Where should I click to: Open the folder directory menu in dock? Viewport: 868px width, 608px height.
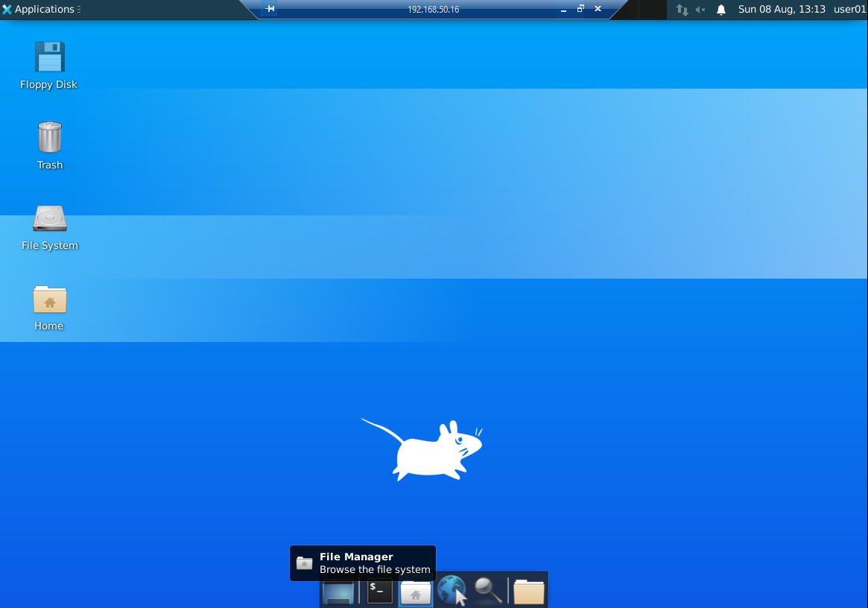coord(529,592)
